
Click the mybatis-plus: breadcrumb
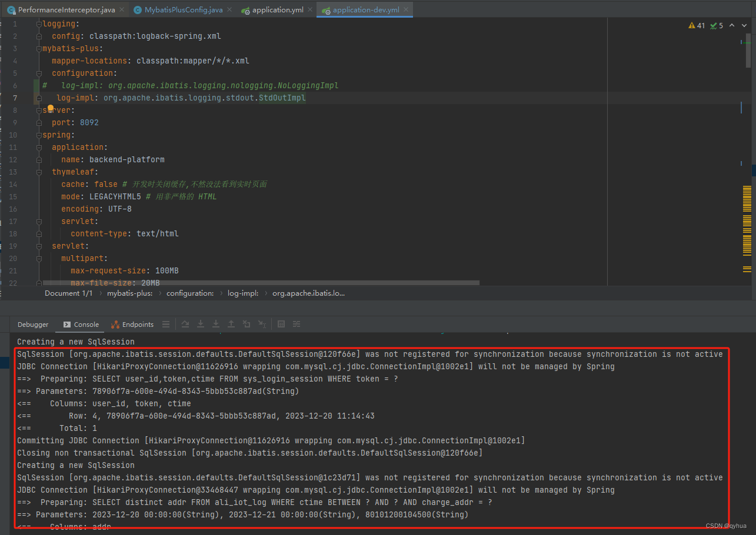click(x=130, y=293)
